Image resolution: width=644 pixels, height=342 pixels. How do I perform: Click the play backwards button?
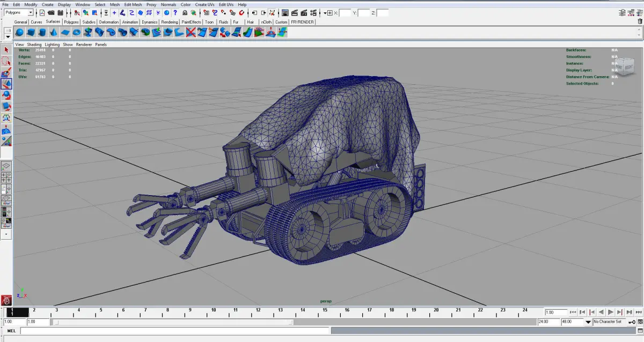601,312
